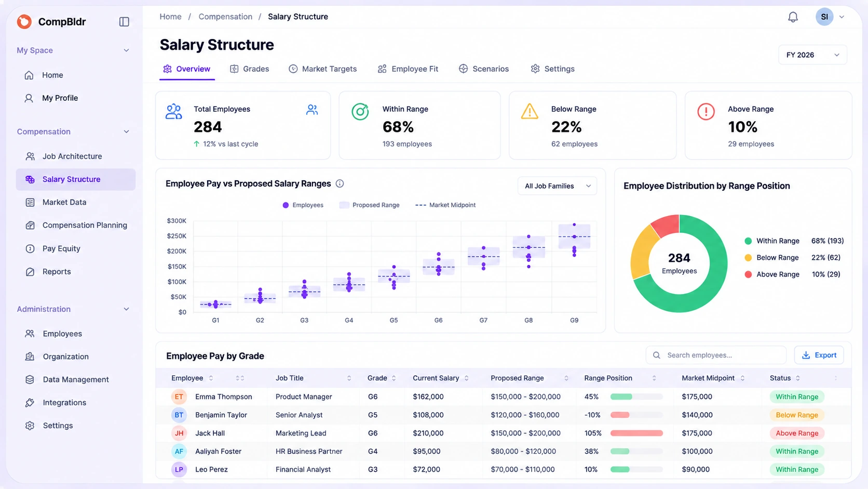Open Market Data in the sidebar
Image resolution: width=868 pixels, height=489 pixels.
click(x=76, y=202)
